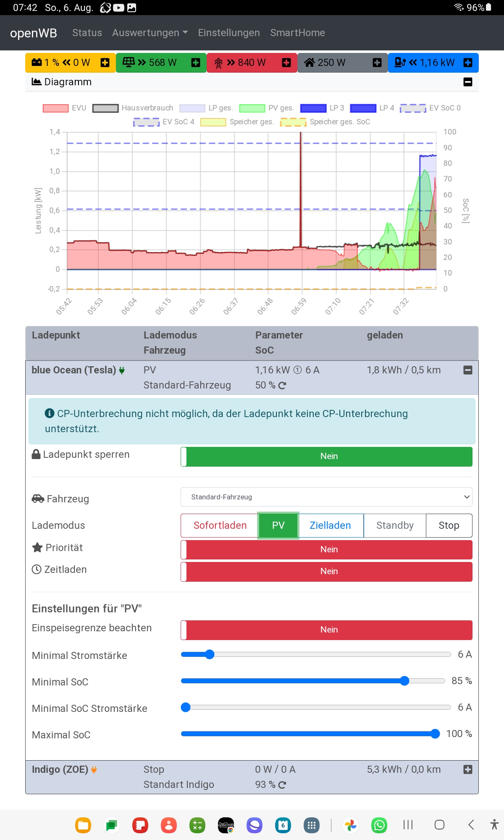This screenshot has width=504, height=840.
Task: Collapse blue Ocean (Tesla) charge point details
Action: [468, 370]
